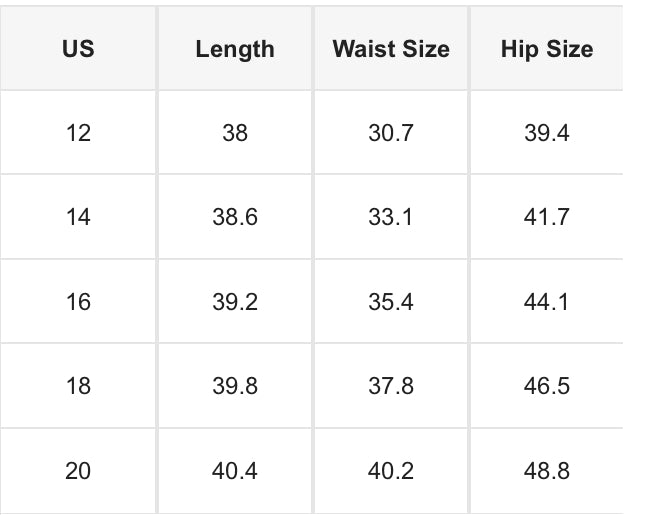Image resolution: width=649 pixels, height=515 pixels.
Task: Select the hip size value 48.8
Action: click(547, 471)
